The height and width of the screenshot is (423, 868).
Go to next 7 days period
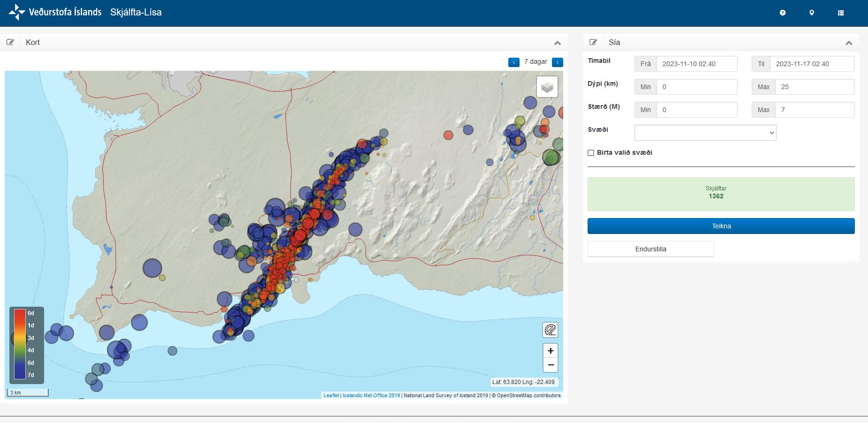click(x=558, y=62)
